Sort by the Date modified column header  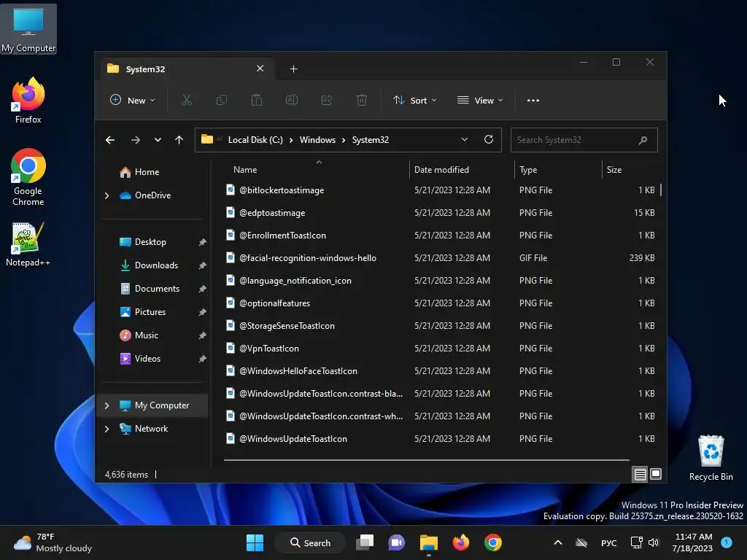(462, 169)
